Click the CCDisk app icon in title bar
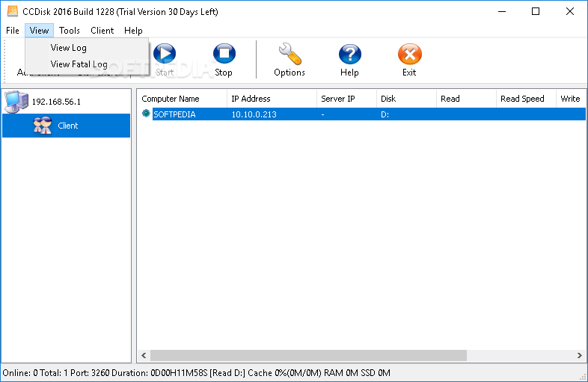Image resolution: width=588 pixels, height=382 pixels. pos(13,11)
